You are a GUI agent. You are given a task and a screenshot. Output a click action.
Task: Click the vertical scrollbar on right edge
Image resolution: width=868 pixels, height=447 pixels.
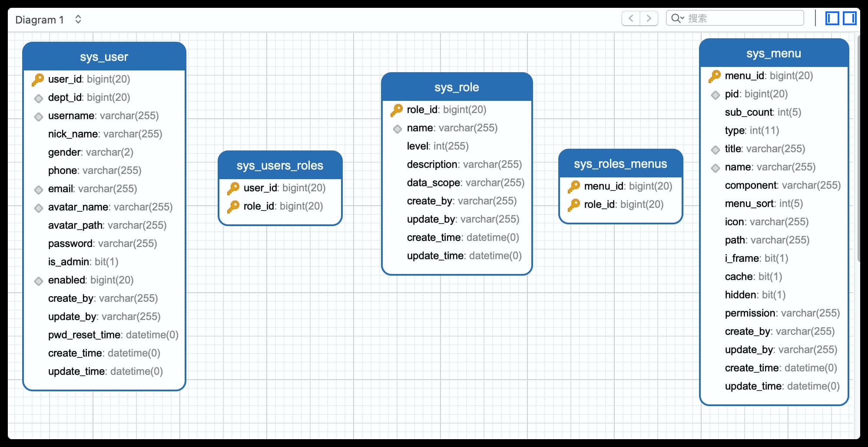(x=858, y=148)
